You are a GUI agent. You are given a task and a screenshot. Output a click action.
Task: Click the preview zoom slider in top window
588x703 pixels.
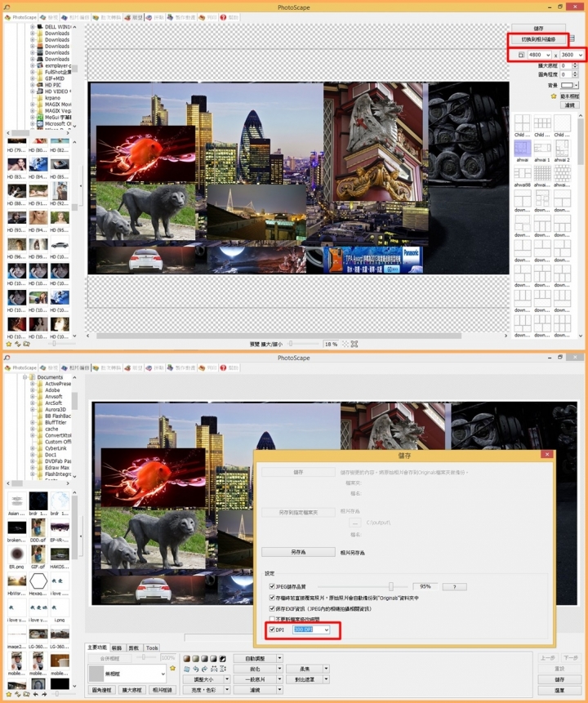pyautogui.click(x=291, y=344)
